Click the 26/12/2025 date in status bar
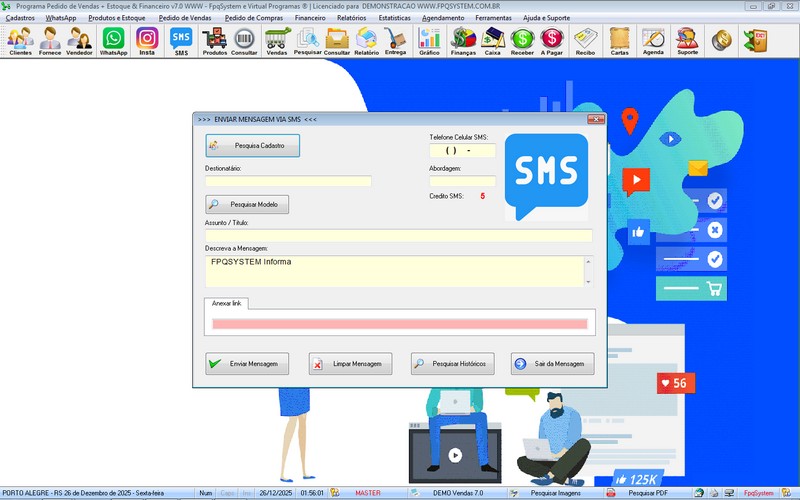Viewport: 800px width, 500px height. pyautogui.click(x=276, y=493)
